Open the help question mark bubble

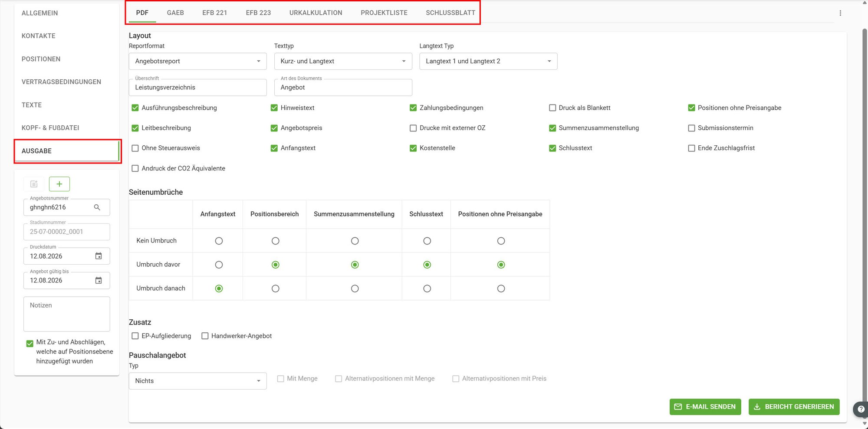point(861,409)
